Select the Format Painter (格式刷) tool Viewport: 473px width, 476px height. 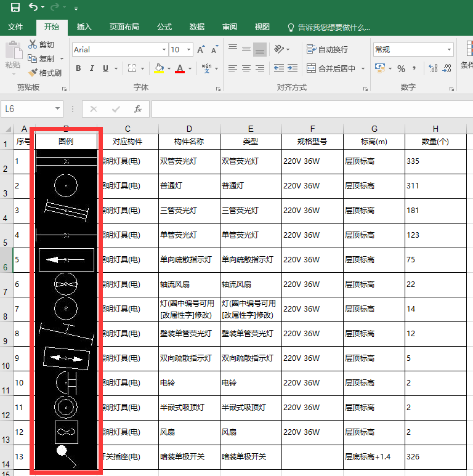click(44, 73)
